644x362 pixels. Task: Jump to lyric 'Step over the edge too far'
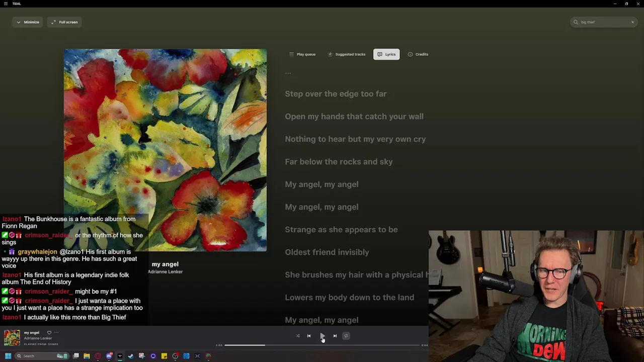coord(336,94)
